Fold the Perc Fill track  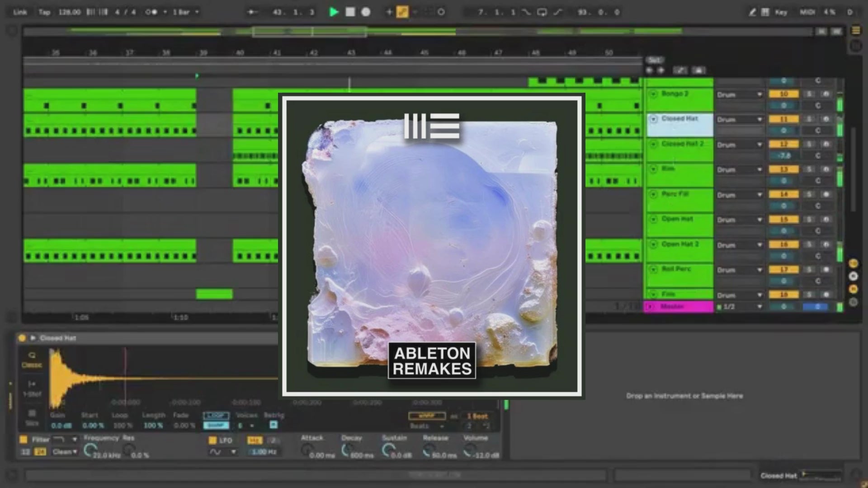tap(653, 194)
